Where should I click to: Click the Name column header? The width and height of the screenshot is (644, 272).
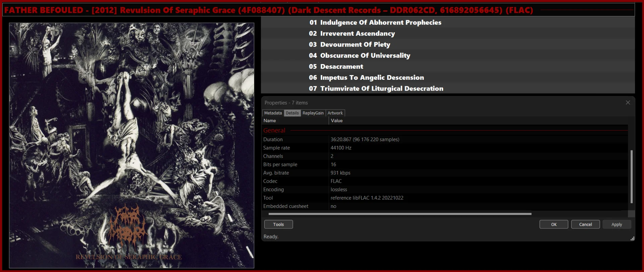[x=295, y=121]
